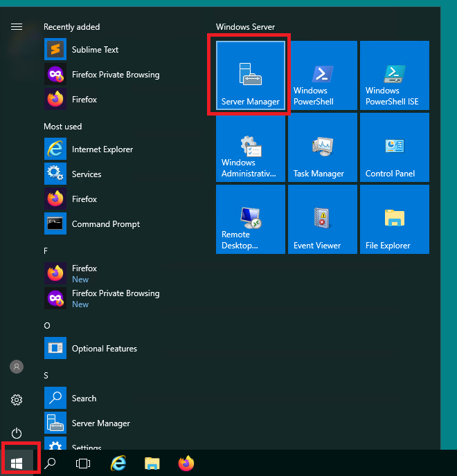Screen dimensions: 457x476
Task: Click the hamburger menu to expand Start
Action: pyautogui.click(x=17, y=27)
